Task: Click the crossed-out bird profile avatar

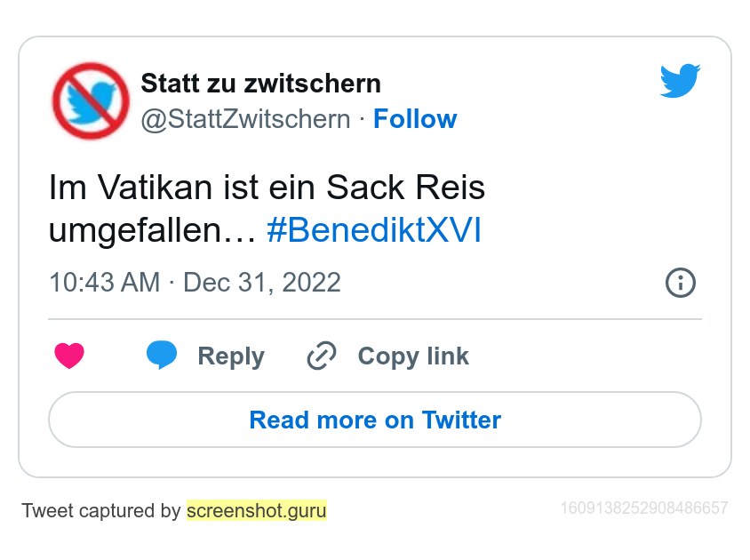Action: pyautogui.click(x=92, y=100)
